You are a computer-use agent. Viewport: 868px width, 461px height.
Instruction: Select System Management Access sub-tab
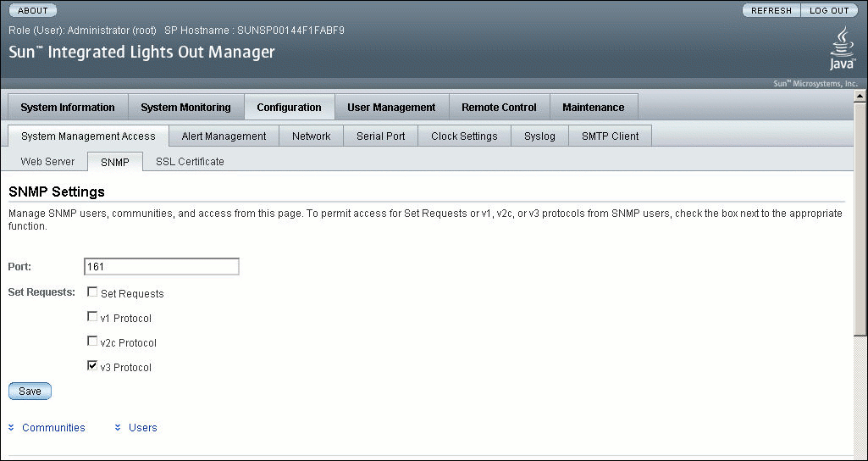[x=89, y=136]
